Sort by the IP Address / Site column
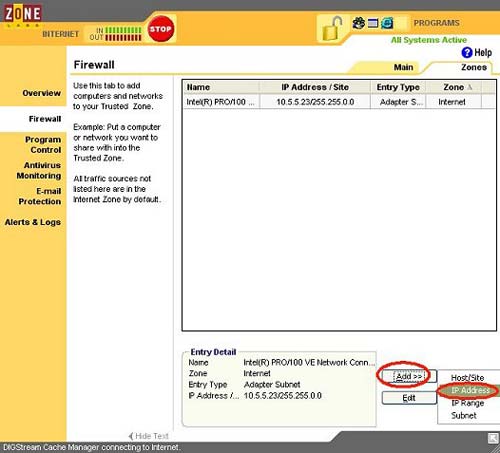Screen dimensions: 500x453 [x=315, y=87]
